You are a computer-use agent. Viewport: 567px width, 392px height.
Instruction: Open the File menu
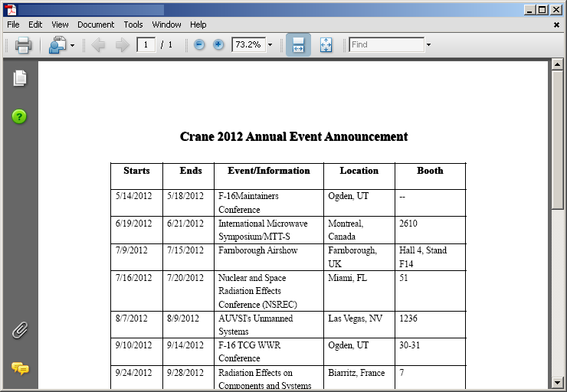click(13, 24)
